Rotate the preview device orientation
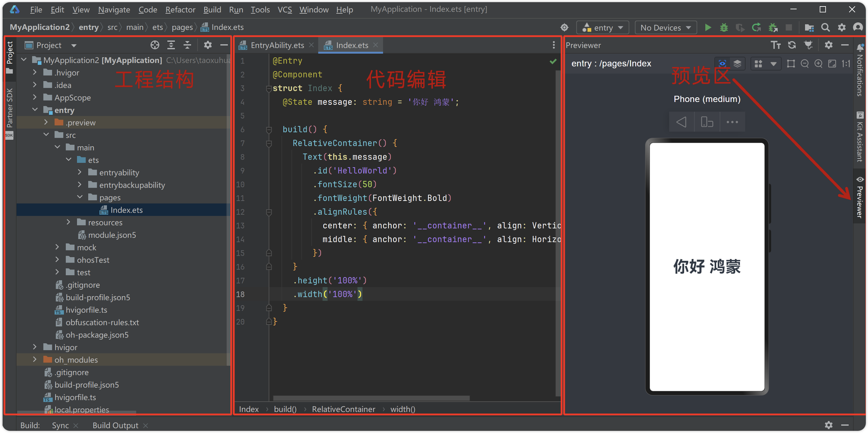 [707, 122]
